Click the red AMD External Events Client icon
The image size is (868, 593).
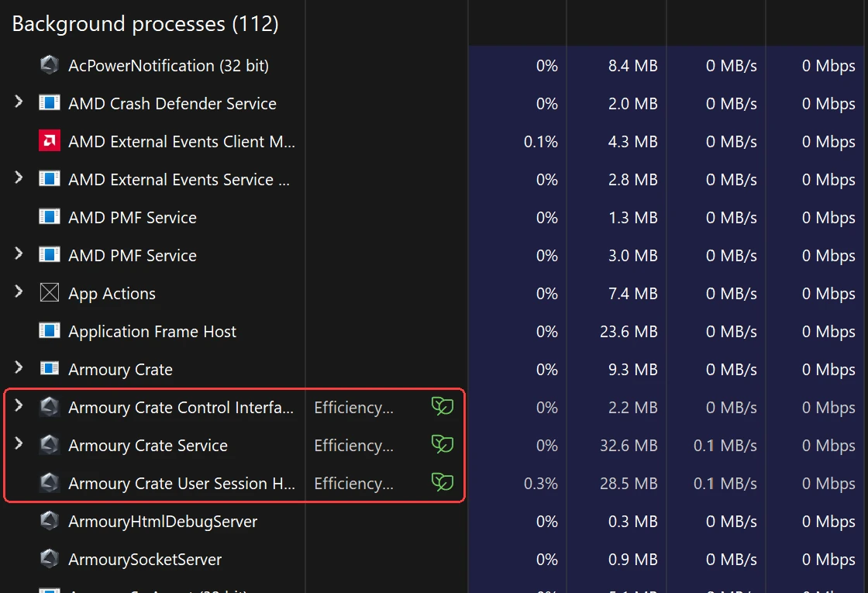pos(50,140)
